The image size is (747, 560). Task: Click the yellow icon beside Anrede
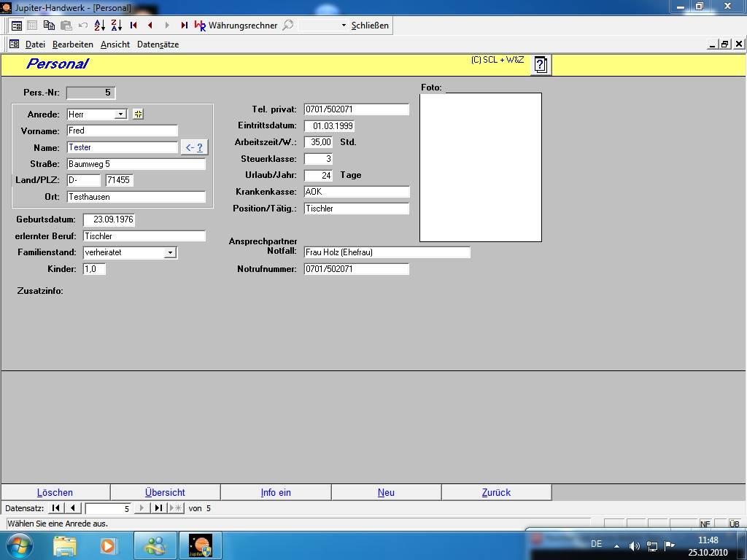(138, 114)
